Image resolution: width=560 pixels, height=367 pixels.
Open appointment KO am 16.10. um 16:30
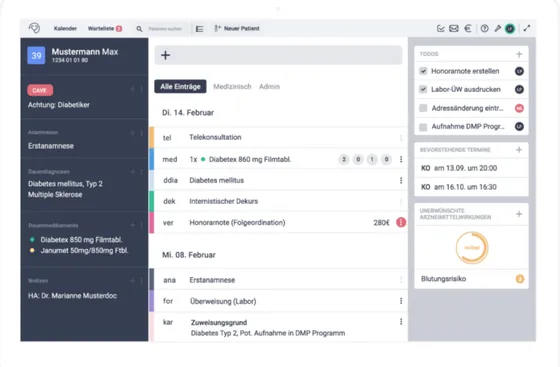point(471,187)
